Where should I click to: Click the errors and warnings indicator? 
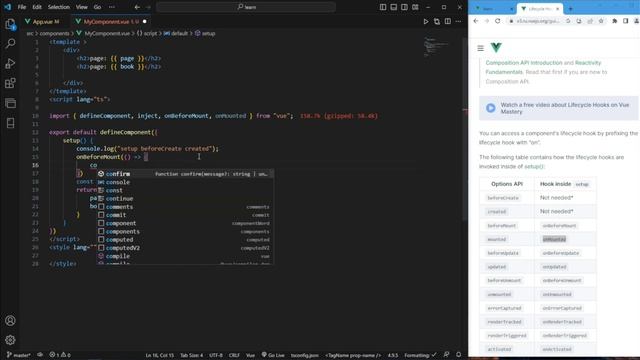point(60,355)
